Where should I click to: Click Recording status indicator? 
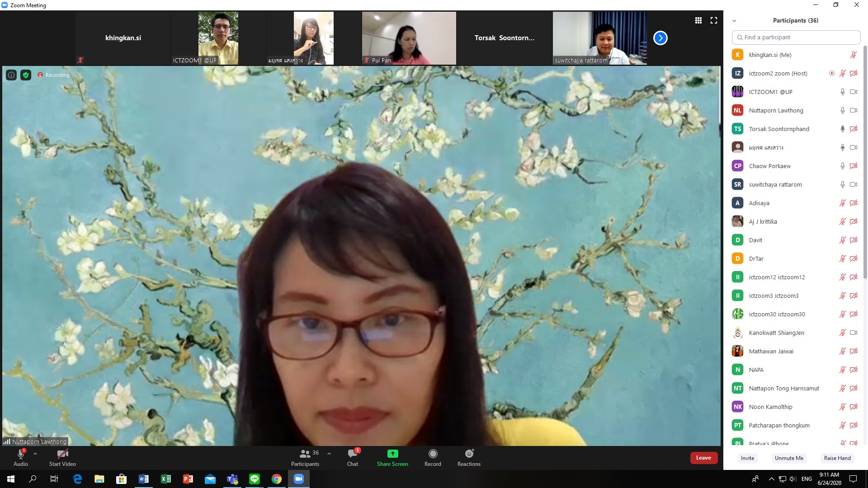53,75
